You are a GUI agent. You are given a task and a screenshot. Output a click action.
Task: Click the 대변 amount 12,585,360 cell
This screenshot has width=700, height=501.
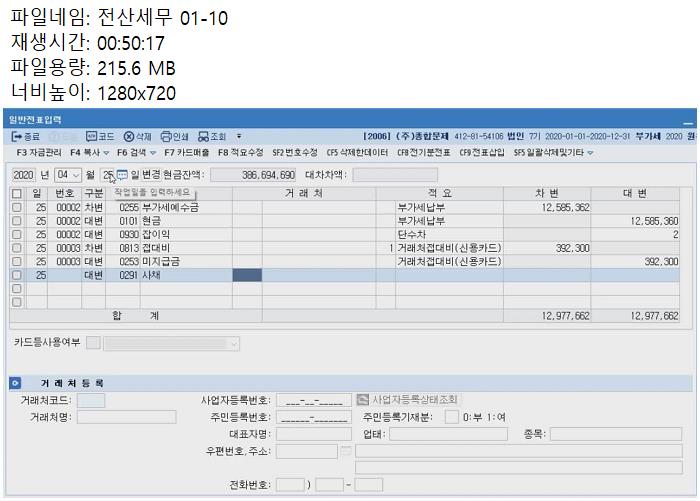coord(635,221)
